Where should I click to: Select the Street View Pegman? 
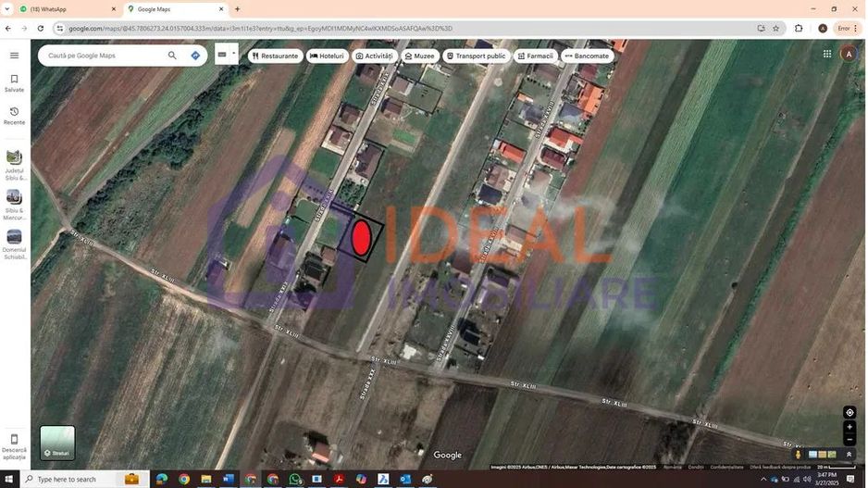point(798,455)
